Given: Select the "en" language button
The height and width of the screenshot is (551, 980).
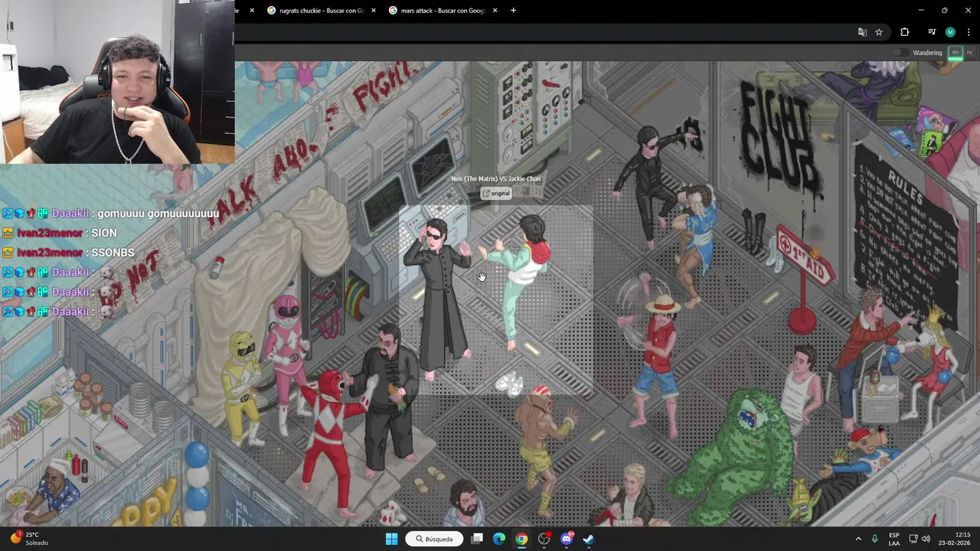Looking at the screenshot, I should pyautogui.click(x=955, y=53).
